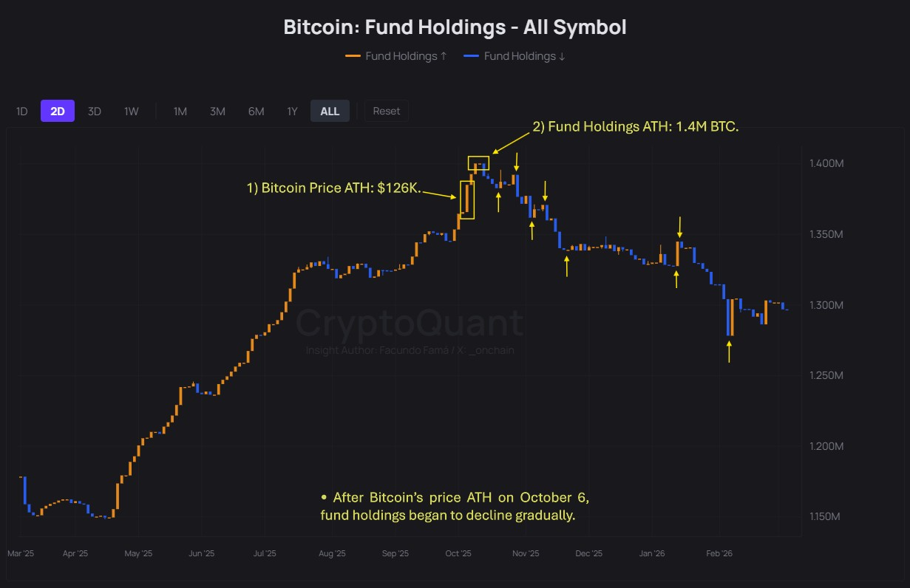Set range to 1M
Screen dimensions: 910x588
pos(180,112)
